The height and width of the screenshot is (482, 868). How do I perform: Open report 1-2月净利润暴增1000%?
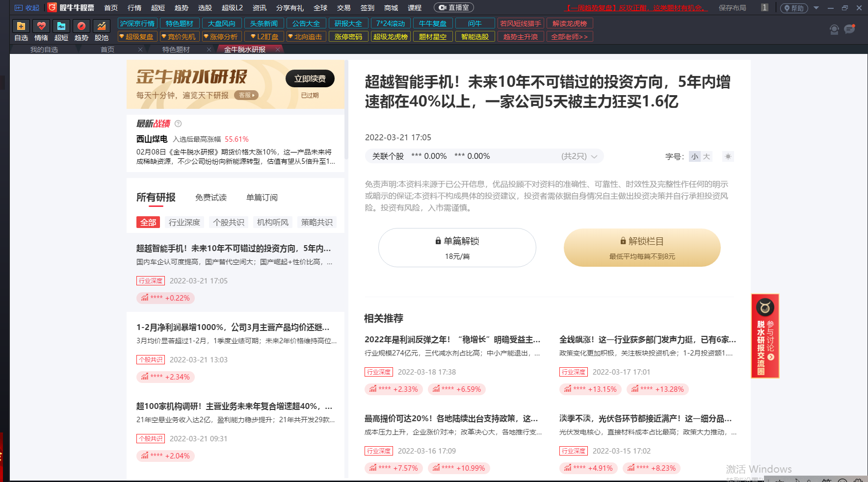(x=233, y=327)
